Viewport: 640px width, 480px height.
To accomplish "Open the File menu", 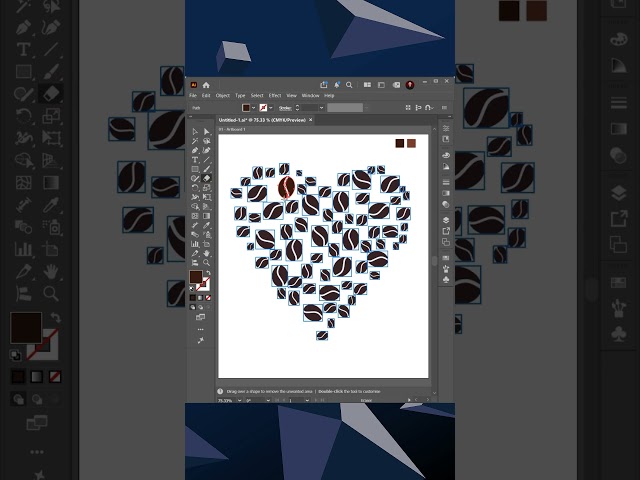I will click(193, 96).
